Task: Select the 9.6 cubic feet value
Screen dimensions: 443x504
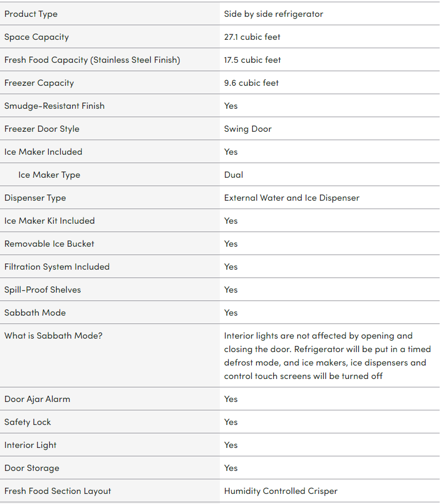Action: point(251,83)
